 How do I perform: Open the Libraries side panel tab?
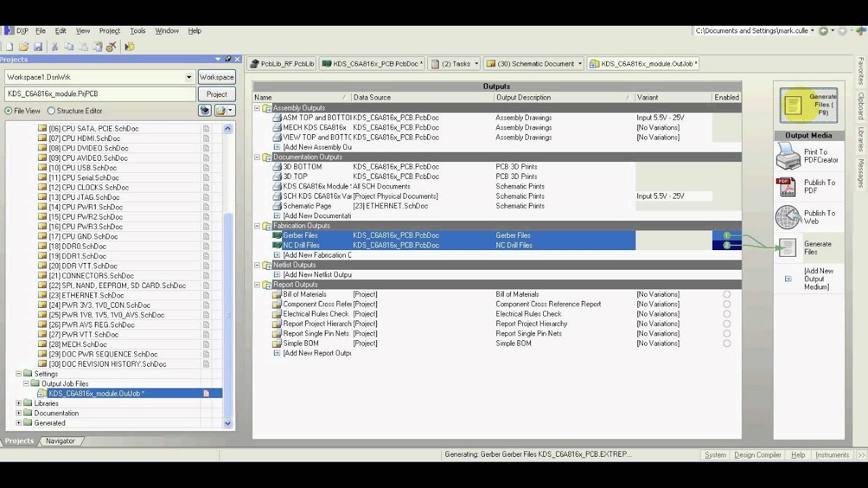point(861,139)
